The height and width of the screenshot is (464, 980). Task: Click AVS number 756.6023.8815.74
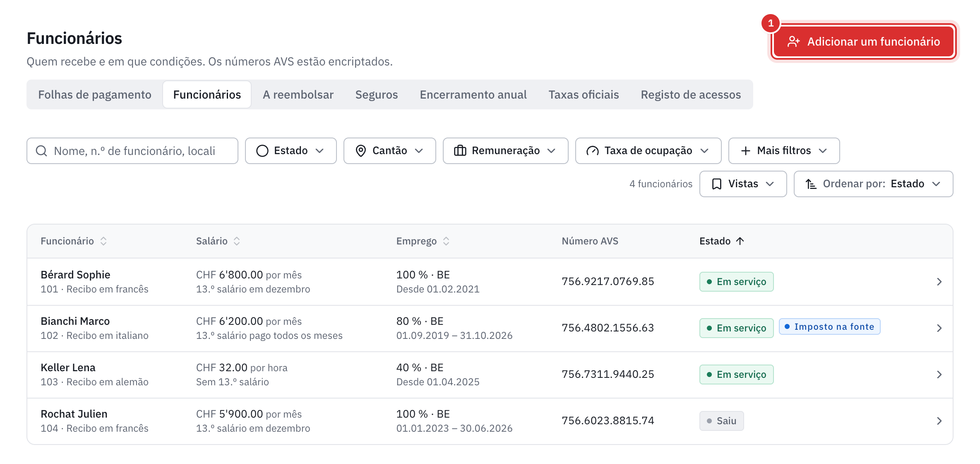[x=608, y=420]
